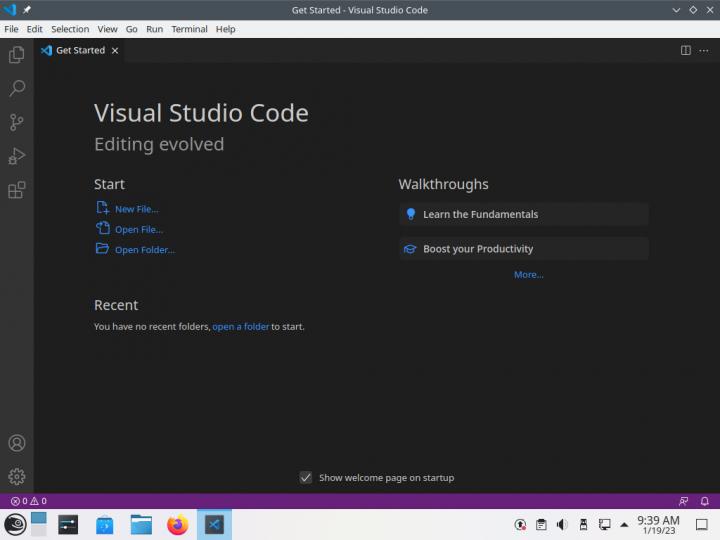
Task: Click the Accounts icon
Action: (16, 443)
